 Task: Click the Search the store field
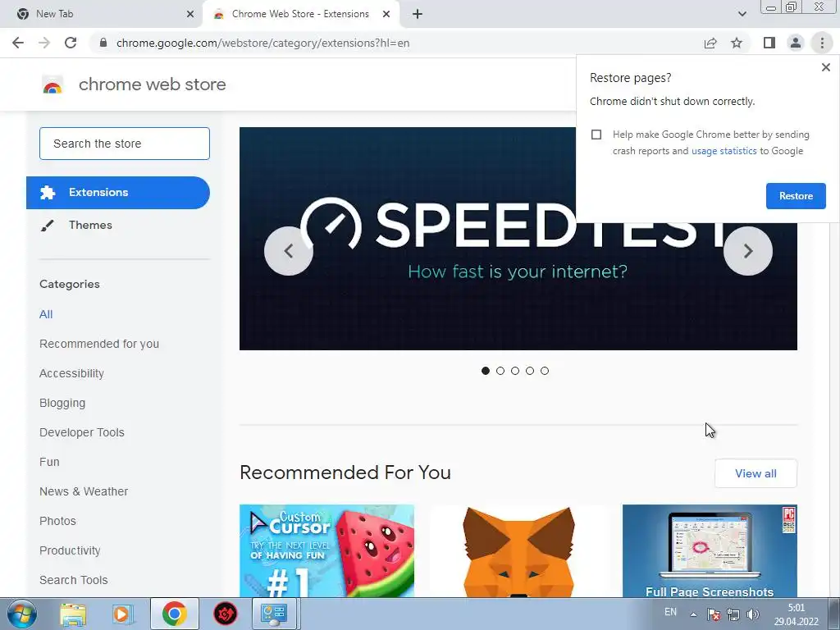tap(125, 144)
